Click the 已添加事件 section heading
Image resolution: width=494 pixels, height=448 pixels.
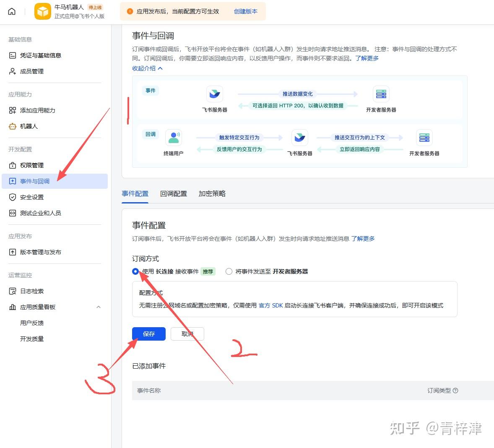149,366
